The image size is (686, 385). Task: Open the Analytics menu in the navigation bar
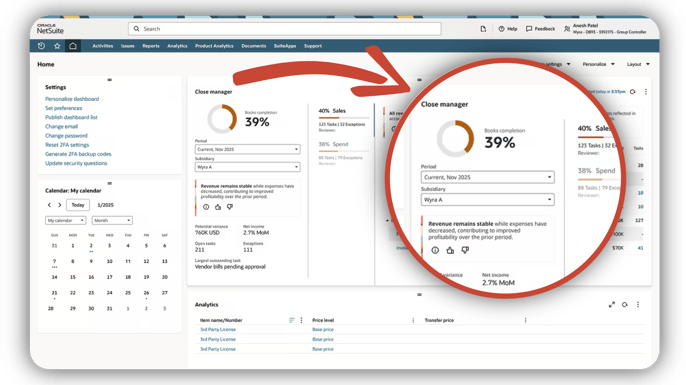[x=177, y=46]
